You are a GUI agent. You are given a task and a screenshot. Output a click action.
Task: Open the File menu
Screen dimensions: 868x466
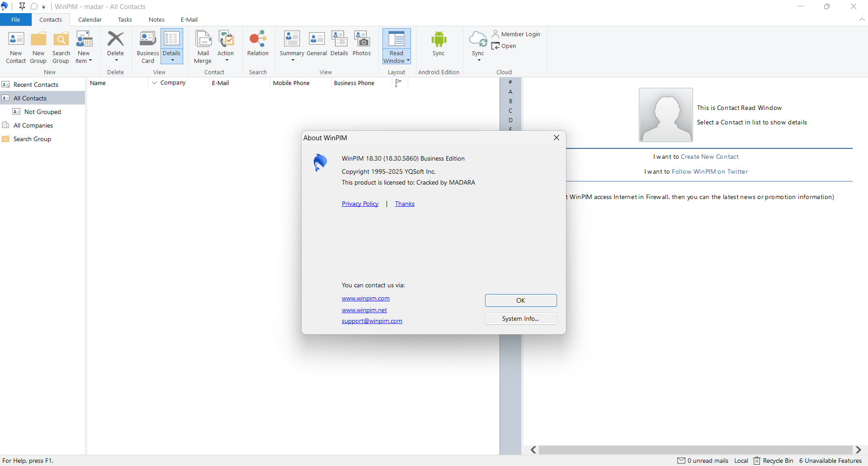[16, 19]
